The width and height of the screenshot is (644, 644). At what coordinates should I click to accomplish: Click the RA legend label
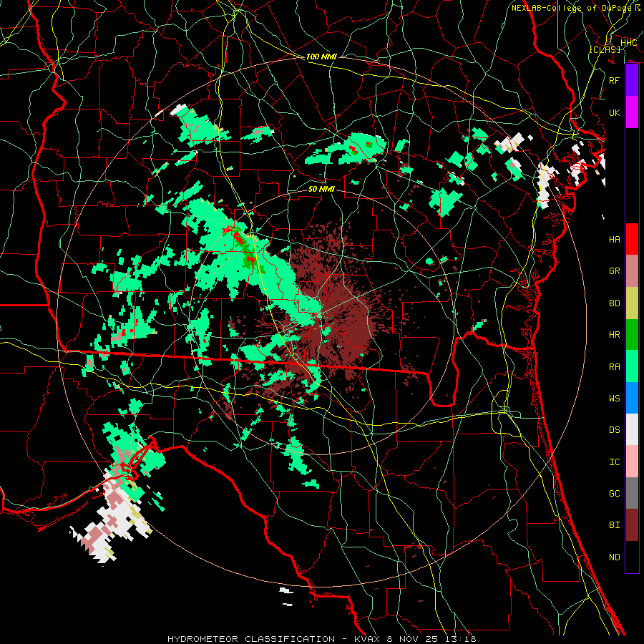pyautogui.click(x=614, y=367)
